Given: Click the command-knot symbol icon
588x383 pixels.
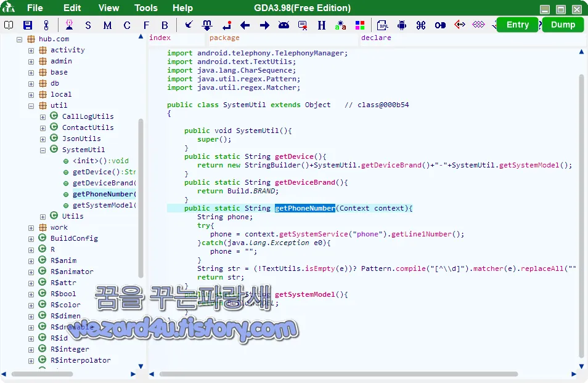Looking at the screenshot, I should [x=421, y=25].
